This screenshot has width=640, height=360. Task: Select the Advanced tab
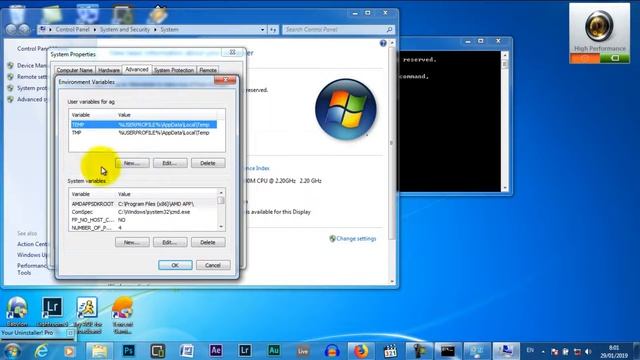tap(137, 69)
